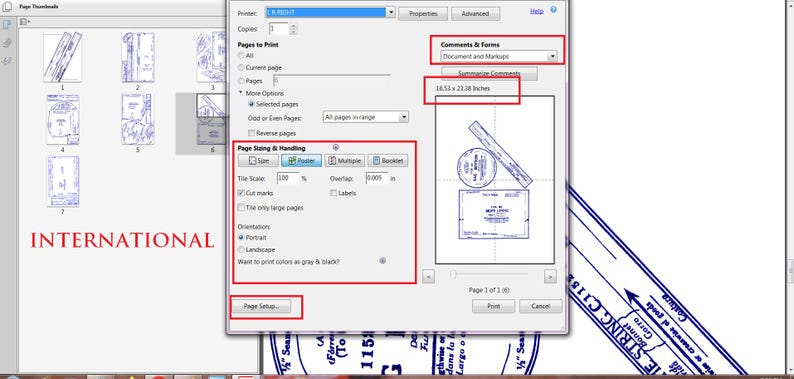
Task: Select the Booklet printing mode
Action: tap(387, 161)
